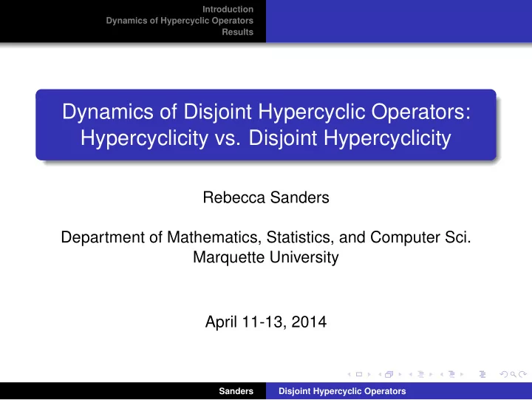The width and height of the screenshot is (532, 400).
Task: Click the magnifying glass search icon
Action: (514, 374)
